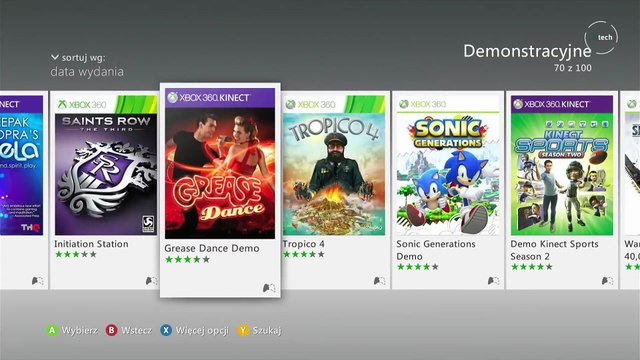The height and width of the screenshot is (360, 640).
Task: Select the Kinect Sports Season Two cover
Action: coord(562,165)
